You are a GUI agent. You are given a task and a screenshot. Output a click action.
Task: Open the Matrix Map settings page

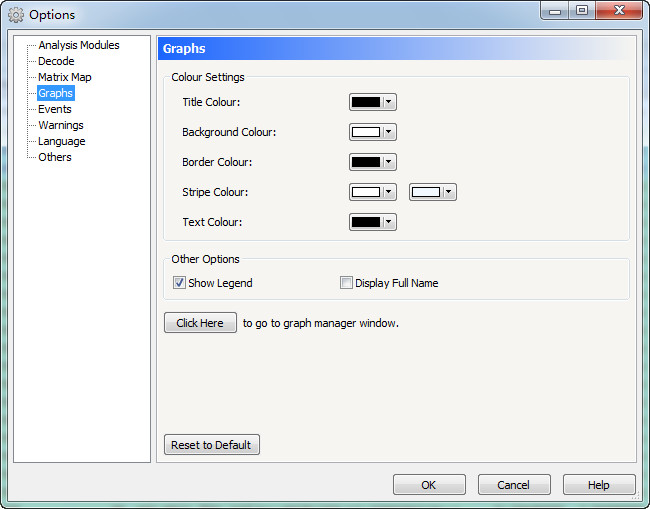click(x=64, y=77)
